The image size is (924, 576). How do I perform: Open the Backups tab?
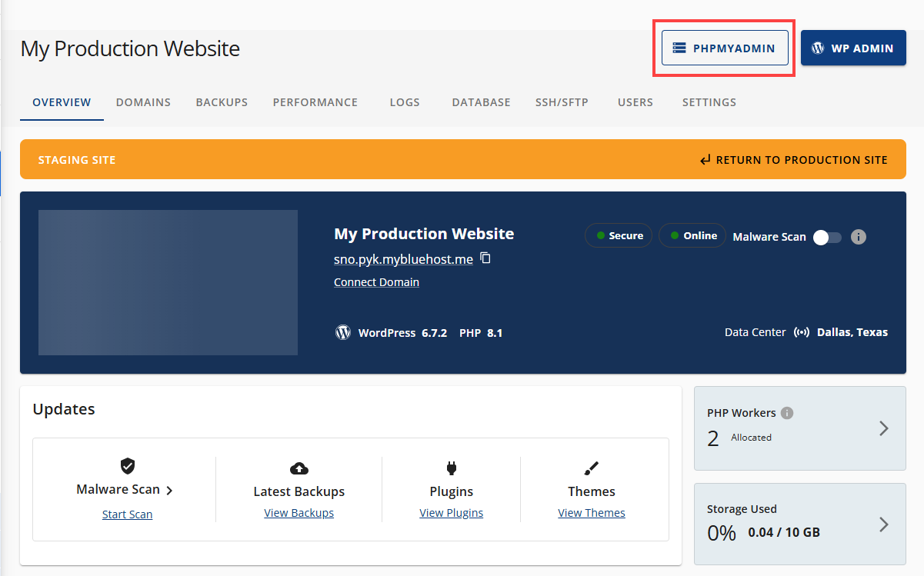pyautogui.click(x=222, y=102)
